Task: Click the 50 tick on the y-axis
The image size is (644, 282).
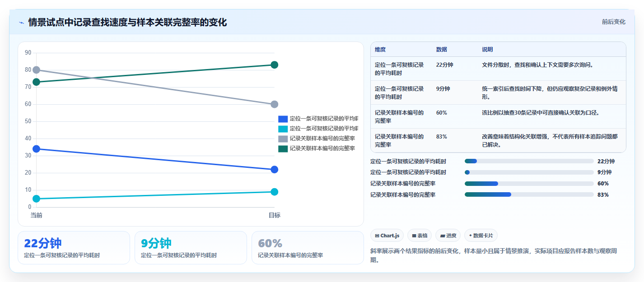Action: (x=28, y=121)
